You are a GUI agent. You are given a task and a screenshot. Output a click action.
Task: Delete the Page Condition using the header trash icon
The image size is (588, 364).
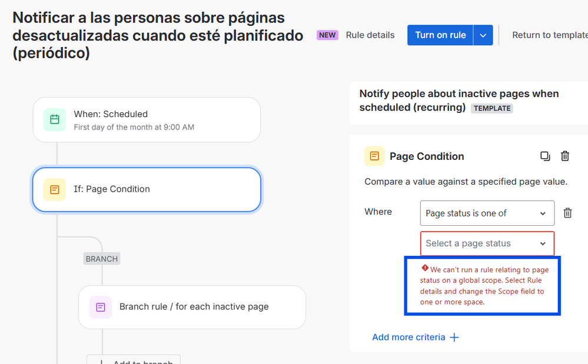(x=565, y=156)
